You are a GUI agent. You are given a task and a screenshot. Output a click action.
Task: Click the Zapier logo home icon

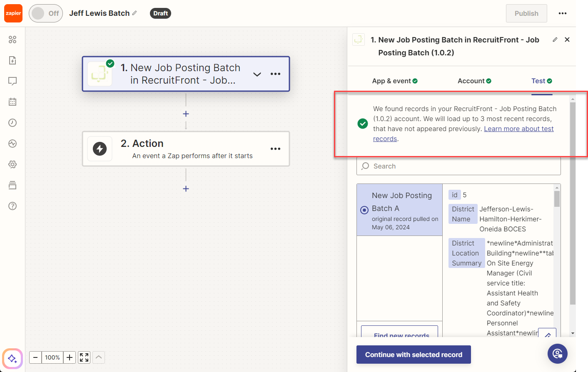[x=13, y=13]
